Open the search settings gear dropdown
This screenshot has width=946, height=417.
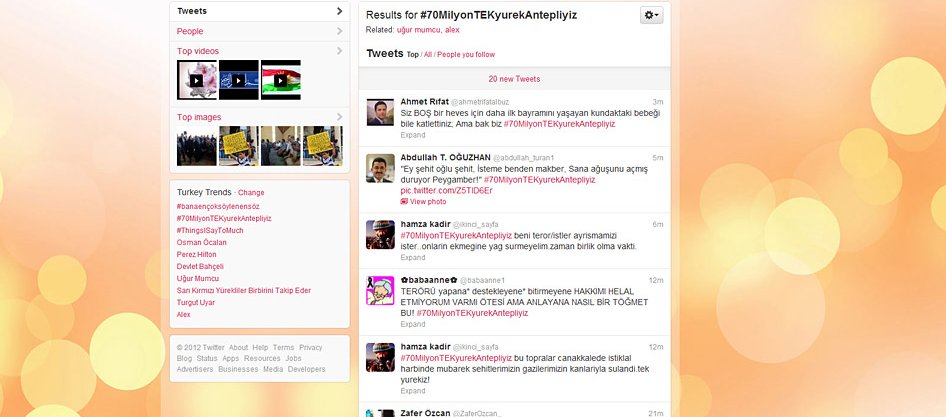click(651, 16)
